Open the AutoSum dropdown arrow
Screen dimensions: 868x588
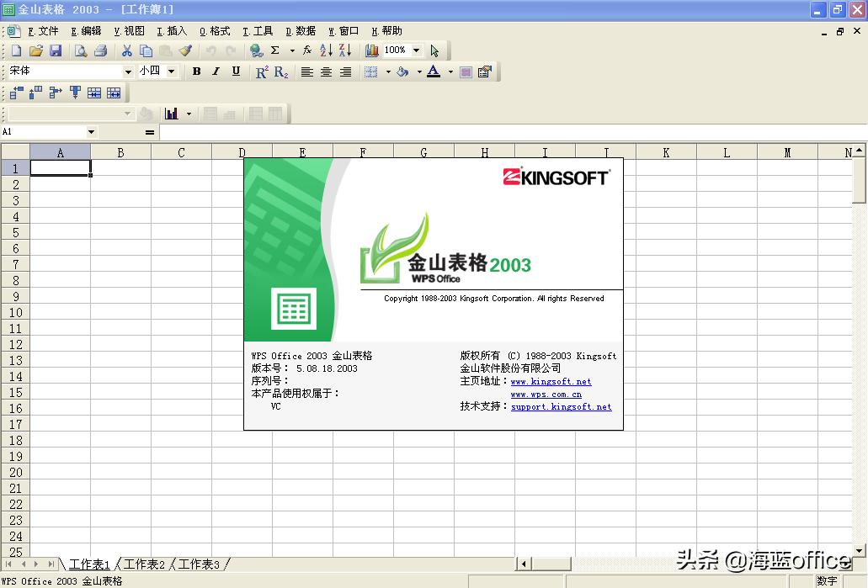[x=292, y=50]
